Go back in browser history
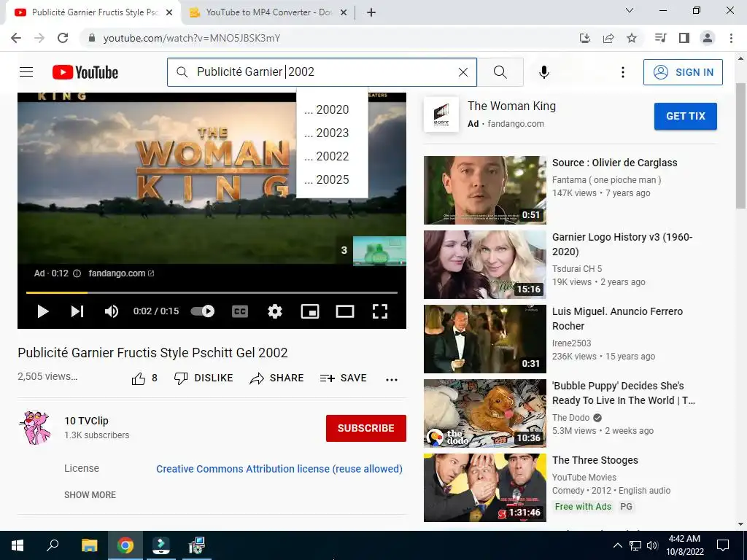Screen dimensions: 747x560 coord(16,38)
